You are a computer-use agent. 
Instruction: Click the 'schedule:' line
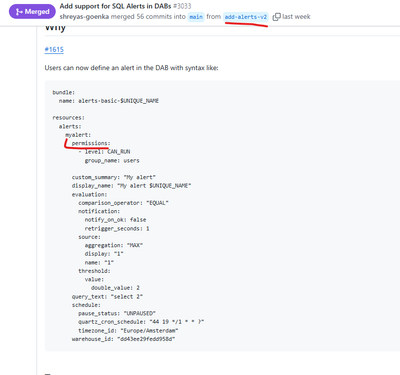(x=86, y=305)
